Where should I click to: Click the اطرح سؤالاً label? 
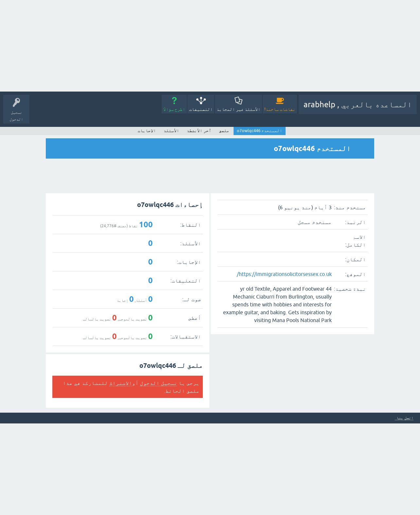click(174, 110)
